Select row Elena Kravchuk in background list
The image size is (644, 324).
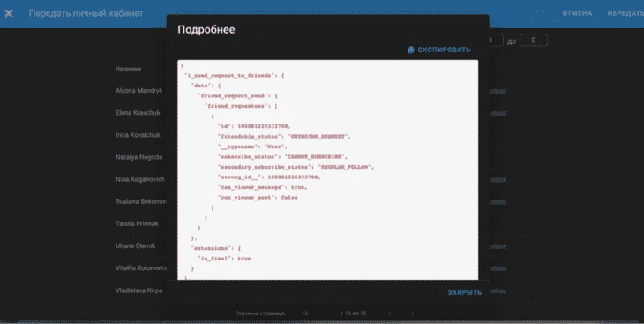click(138, 113)
